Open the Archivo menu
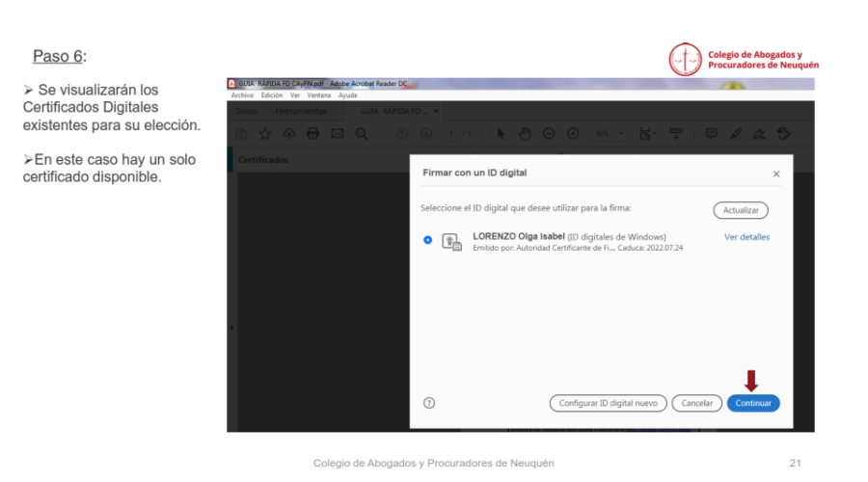868x482 pixels. (x=242, y=95)
